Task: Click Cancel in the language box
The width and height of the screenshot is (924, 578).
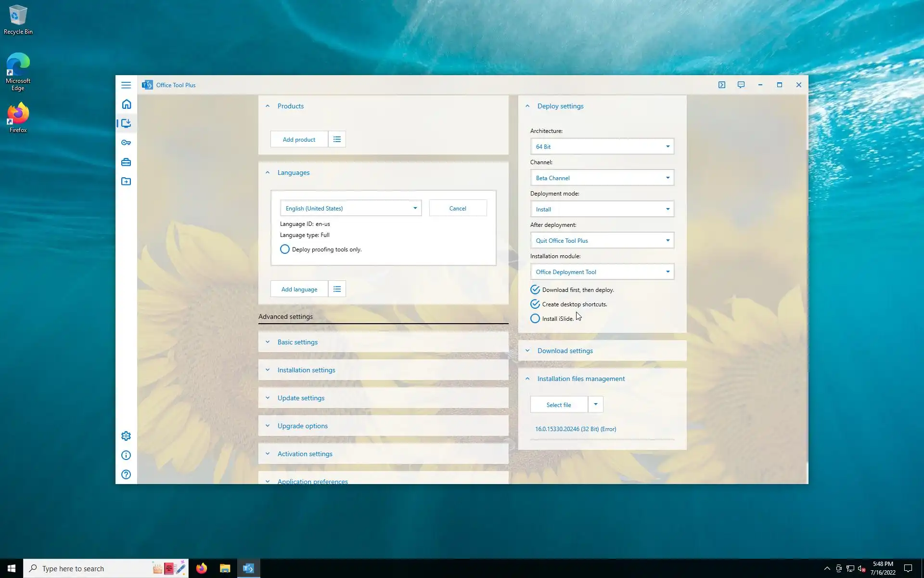Action: (x=457, y=208)
